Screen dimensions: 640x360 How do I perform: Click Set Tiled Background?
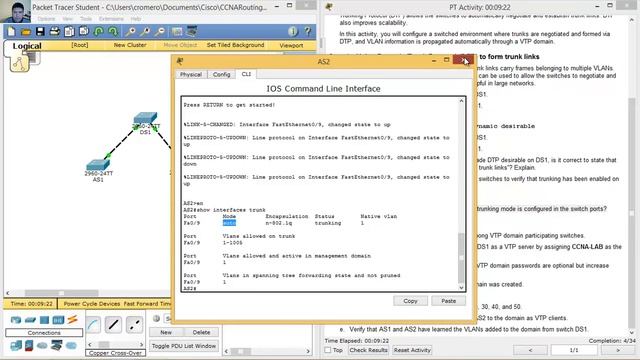236,45
